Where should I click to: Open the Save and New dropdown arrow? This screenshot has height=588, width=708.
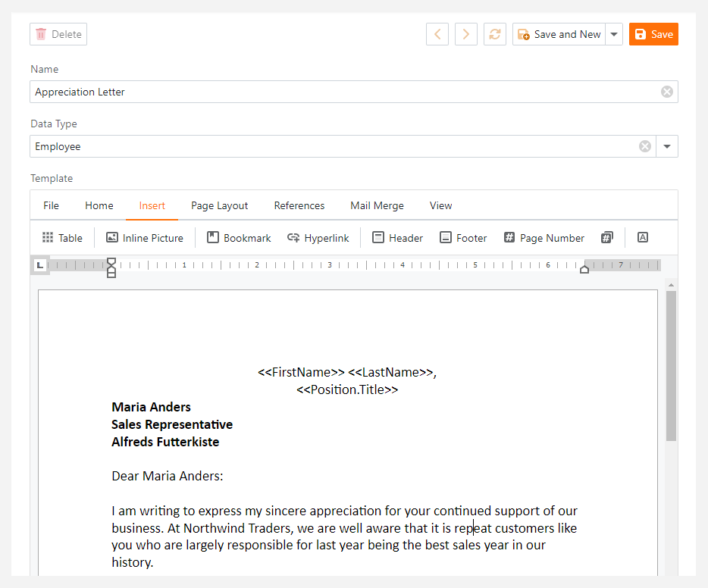pyautogui.click(x=614, y=33)
